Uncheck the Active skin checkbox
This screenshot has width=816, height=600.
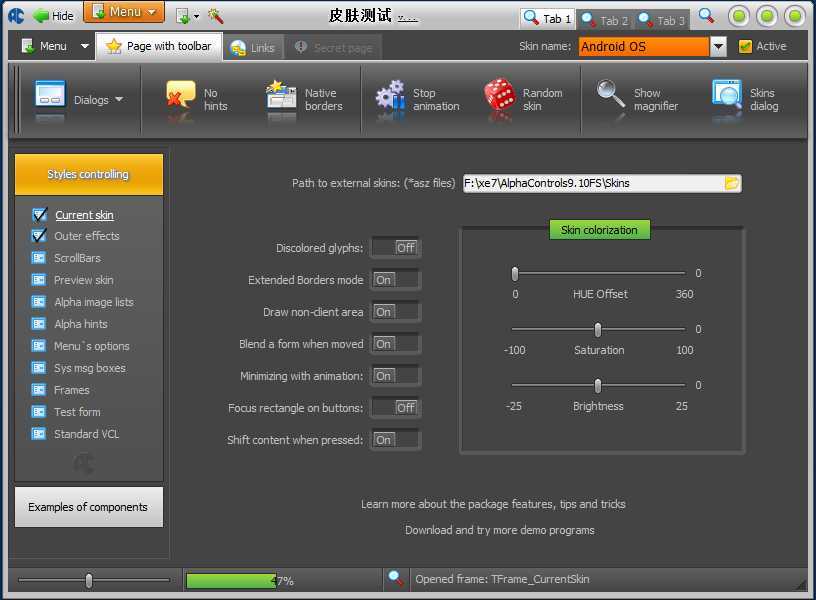(x=745, y=46)
